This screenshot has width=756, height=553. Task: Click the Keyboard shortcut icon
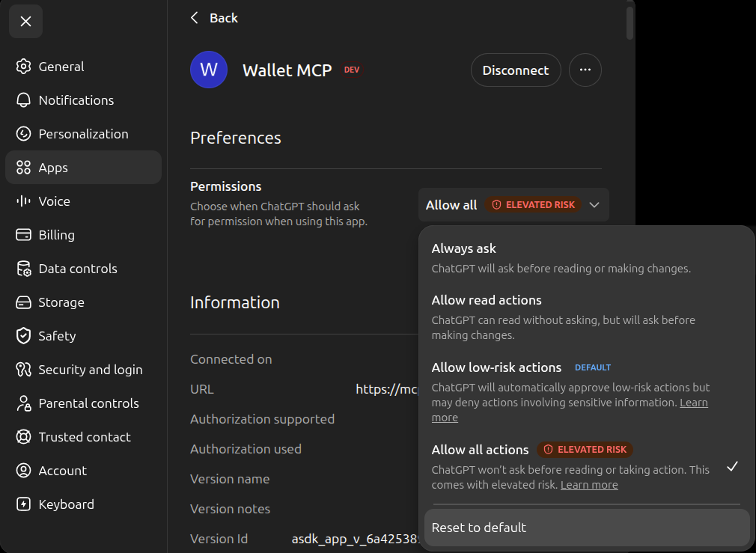coord(23,504)
